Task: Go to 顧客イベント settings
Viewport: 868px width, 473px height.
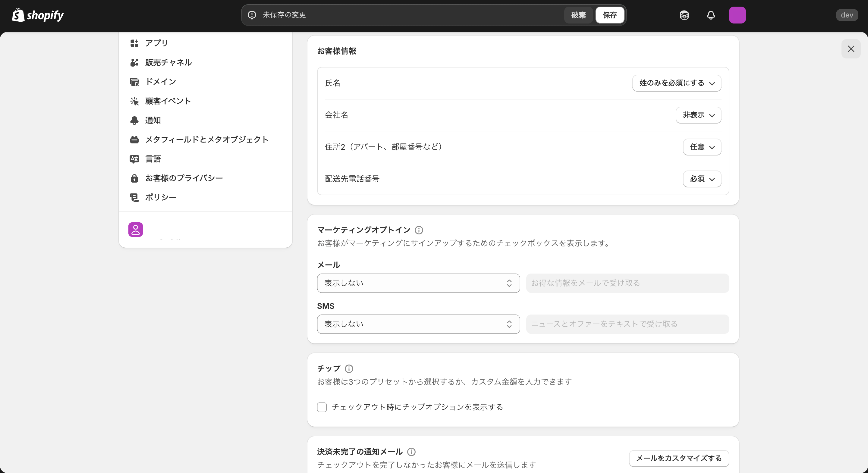Action: [168, 101]
